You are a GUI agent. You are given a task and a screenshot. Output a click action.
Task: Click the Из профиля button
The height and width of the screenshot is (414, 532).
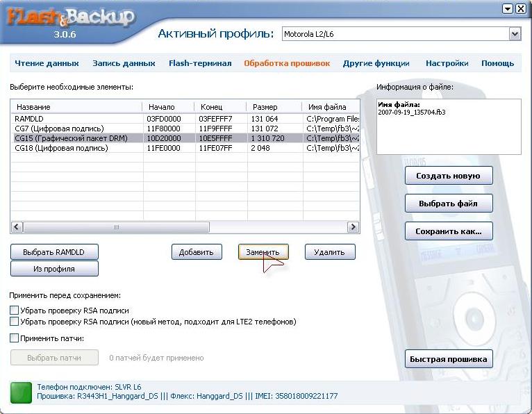pos(54,269)
